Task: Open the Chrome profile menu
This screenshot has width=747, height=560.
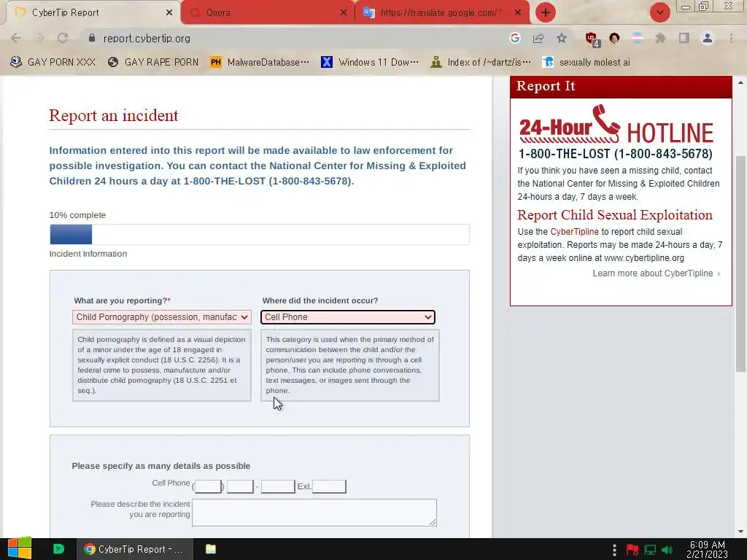Action: coord(708,38)
